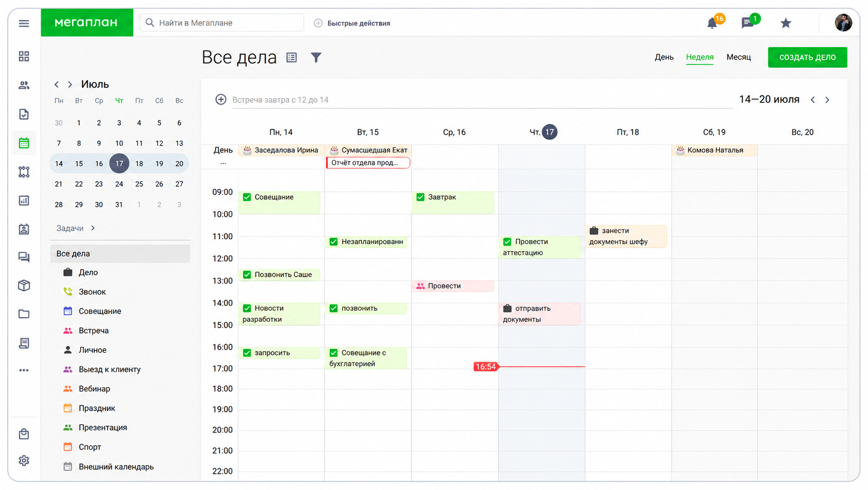
Task: Open favorites star icon
Action: pyautogui.click(x=786, y=23)
